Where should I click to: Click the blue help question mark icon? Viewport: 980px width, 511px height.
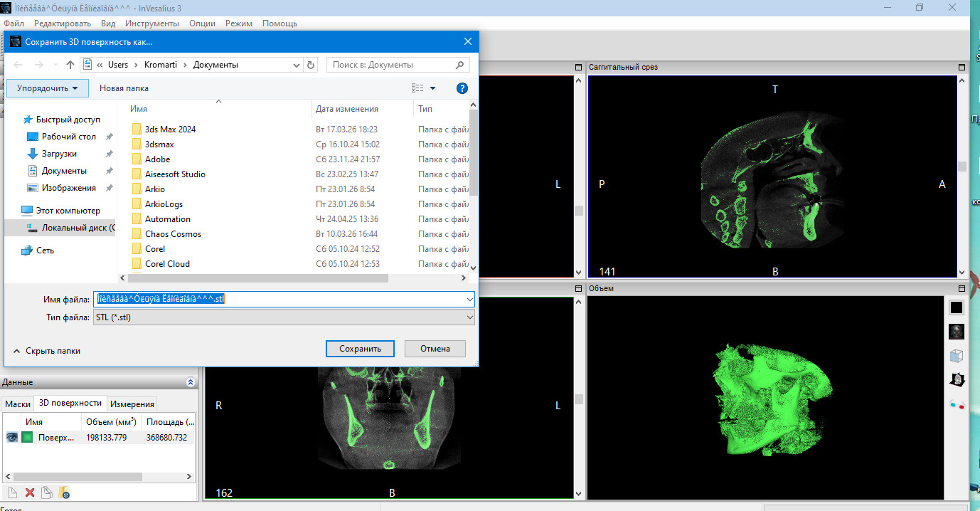462,88
